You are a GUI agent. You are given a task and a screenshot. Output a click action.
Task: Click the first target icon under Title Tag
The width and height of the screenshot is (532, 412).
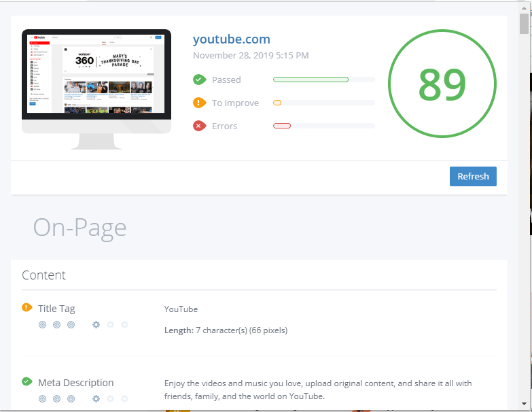42,325
